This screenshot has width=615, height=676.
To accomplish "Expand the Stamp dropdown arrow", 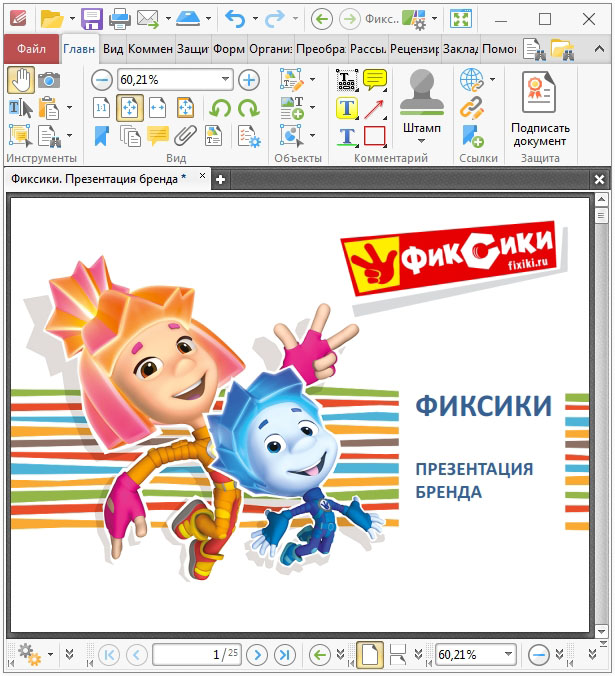I will [x=421, y=141].
